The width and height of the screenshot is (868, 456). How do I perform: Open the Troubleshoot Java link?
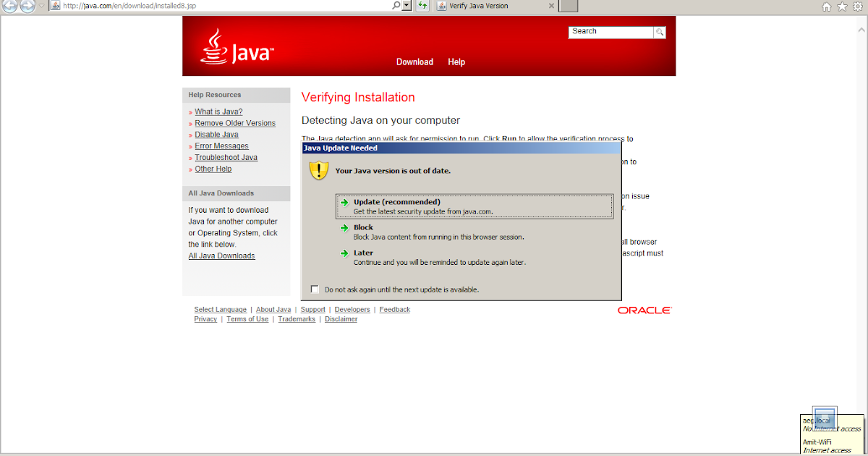[226, 158]
